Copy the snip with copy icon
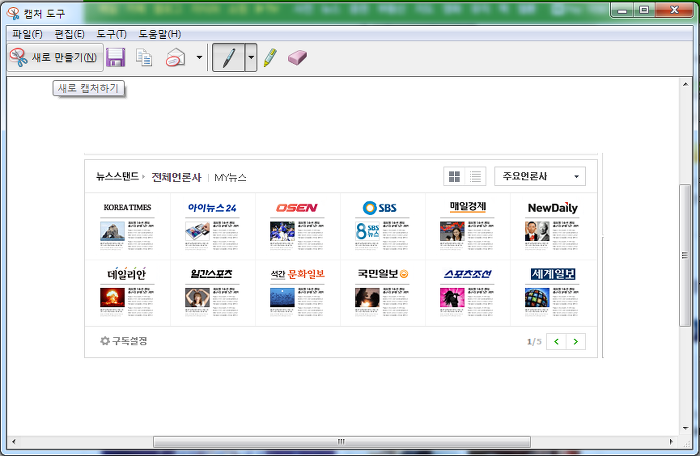The height and width of the screenshot is (456, 700). tap(144, 57)
